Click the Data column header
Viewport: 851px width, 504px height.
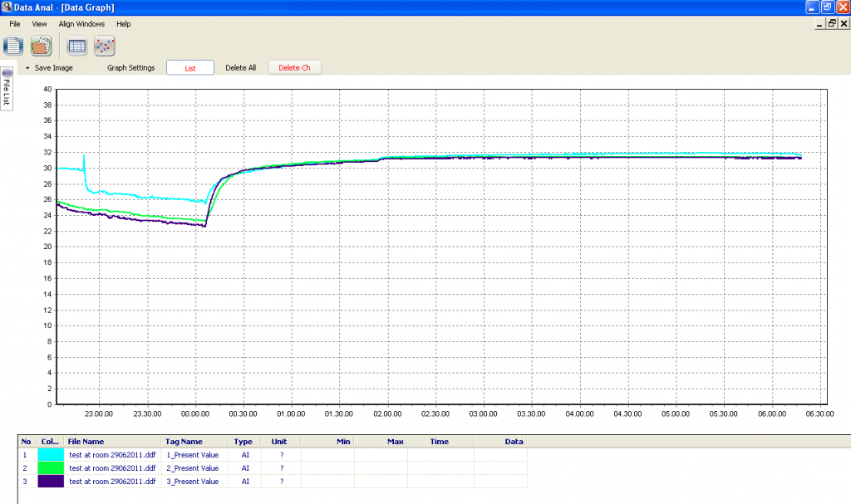pyautogui.click(x=499, y=442)
